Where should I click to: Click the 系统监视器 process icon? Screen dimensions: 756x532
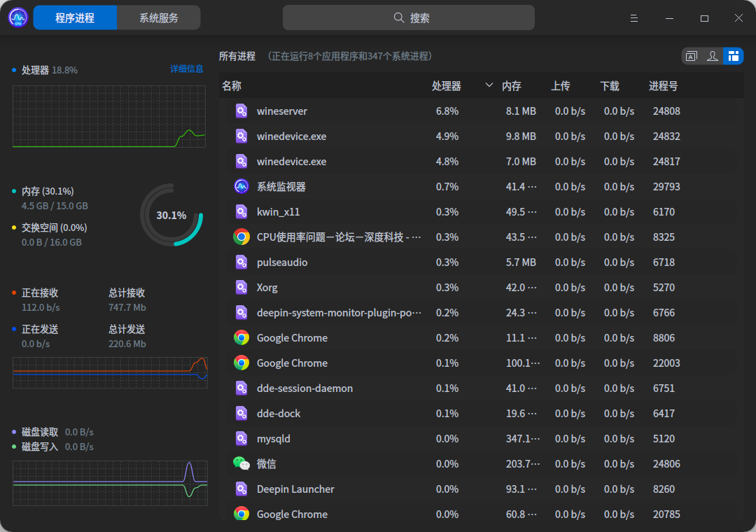pos(241,187)
